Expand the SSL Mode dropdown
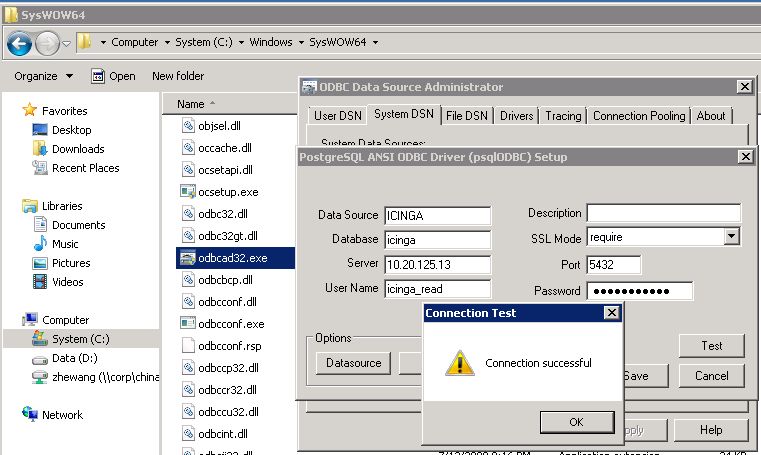Viewport: 761px width, 455px height. click(x=731, y=237)
